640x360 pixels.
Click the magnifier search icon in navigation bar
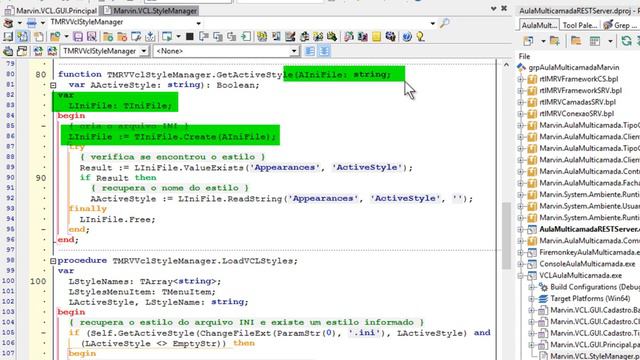click(x=444, y=23)
